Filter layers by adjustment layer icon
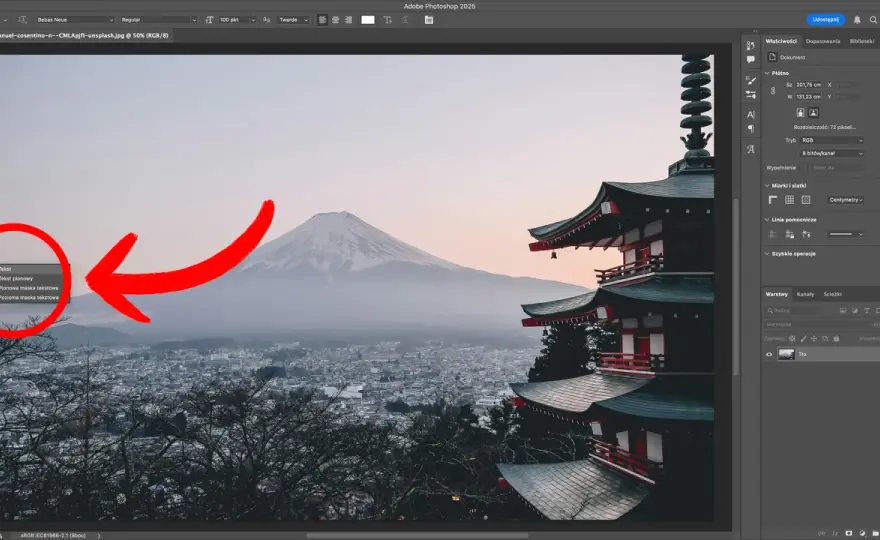The image size is (880, 540). pyautogui.click(x=855, y=310)
